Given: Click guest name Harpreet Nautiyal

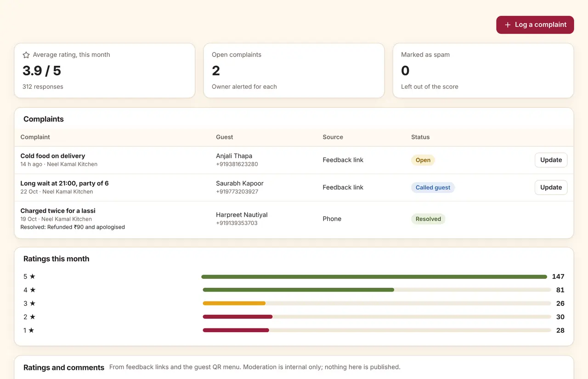Looking at the screenshot, I should (x=242, y=215).
